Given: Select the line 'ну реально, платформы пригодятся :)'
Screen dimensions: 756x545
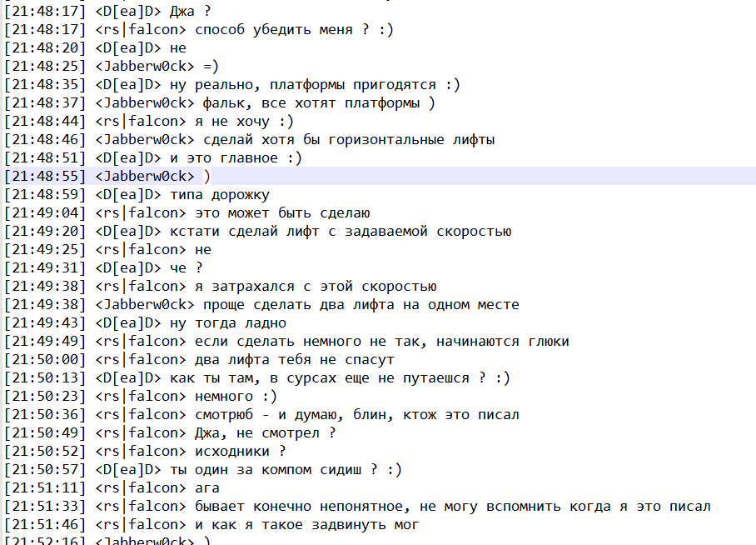Looking at the screenshot, I should (315, 84).
